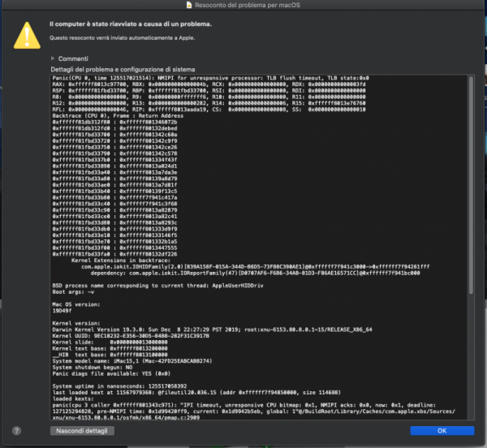Click 'System uptime in nanoseconds' line
The width and height of the screenshot is (487, 448).
pyautogui.click(x=119, y=386)
